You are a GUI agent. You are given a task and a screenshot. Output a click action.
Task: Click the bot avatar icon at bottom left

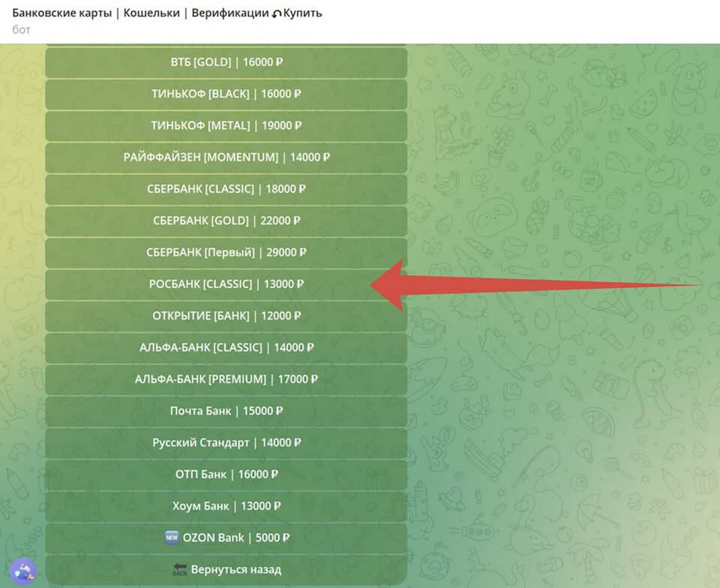(22, 571)
